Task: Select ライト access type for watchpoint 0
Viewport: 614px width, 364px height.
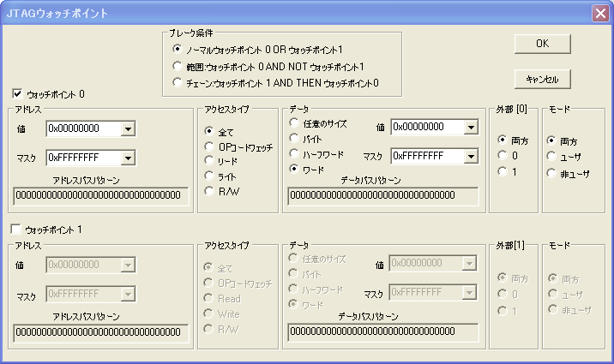Action: pyautogui.click(x=209, y=176)
